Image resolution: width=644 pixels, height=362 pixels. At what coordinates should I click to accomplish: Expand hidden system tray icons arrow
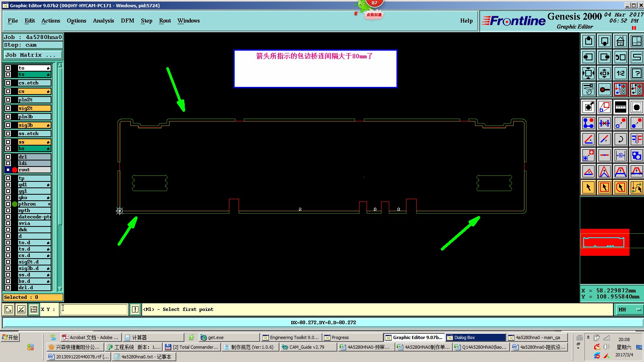pyautogui.click(x=588, y=337)
